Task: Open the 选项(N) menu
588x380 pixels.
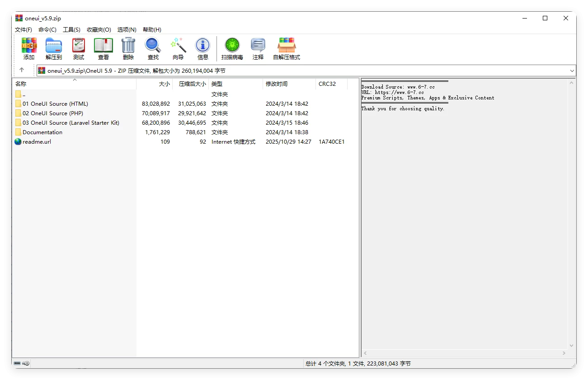Action: 127,29
